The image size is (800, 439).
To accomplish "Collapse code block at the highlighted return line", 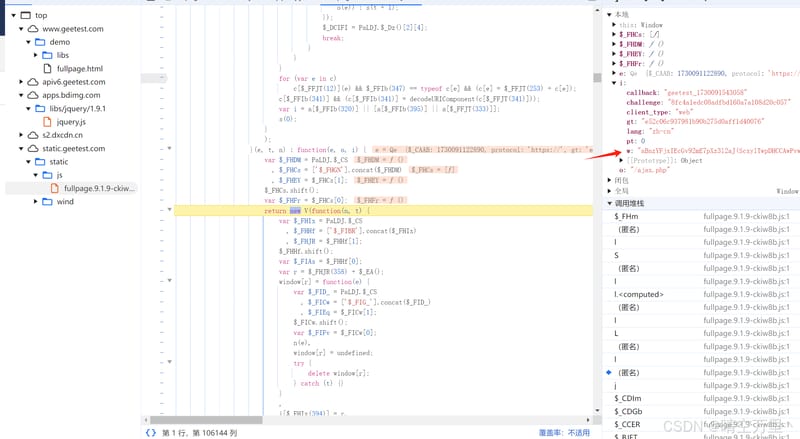I will click(x=169, y=209).
